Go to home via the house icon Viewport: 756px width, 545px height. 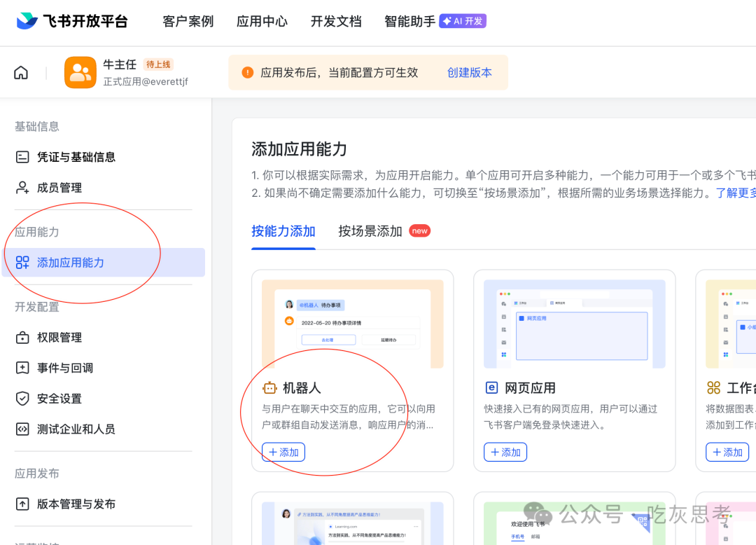click(21, 73)
